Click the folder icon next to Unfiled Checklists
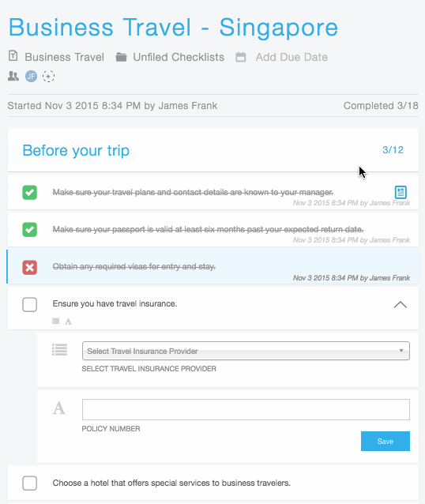Screen dimensions: 425x504 click(x=121, y=57)
